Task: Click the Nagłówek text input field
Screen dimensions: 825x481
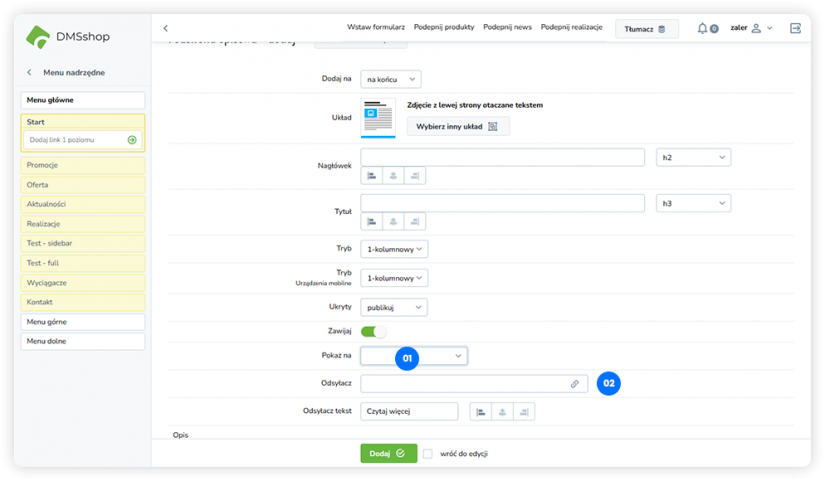Action: [502, 157]
